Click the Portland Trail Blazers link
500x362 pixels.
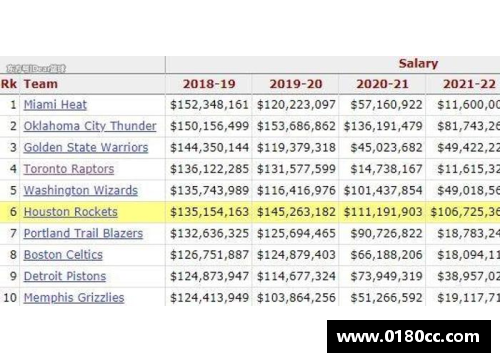pos(83,233)
